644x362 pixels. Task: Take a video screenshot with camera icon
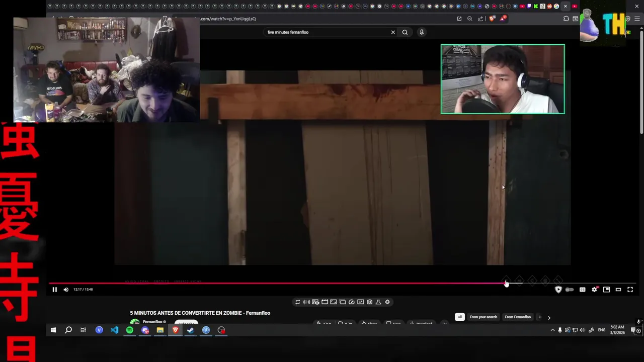coord(369,302)
